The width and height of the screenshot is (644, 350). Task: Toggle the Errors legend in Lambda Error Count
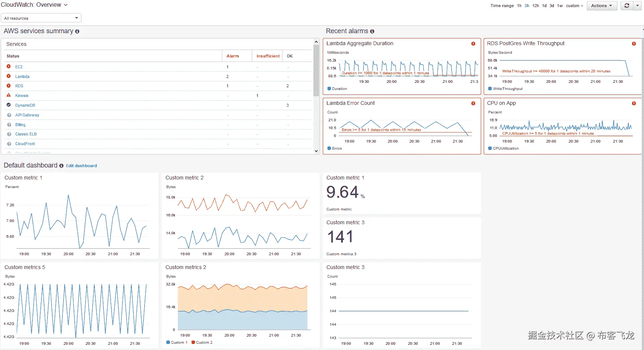point(335,149)
